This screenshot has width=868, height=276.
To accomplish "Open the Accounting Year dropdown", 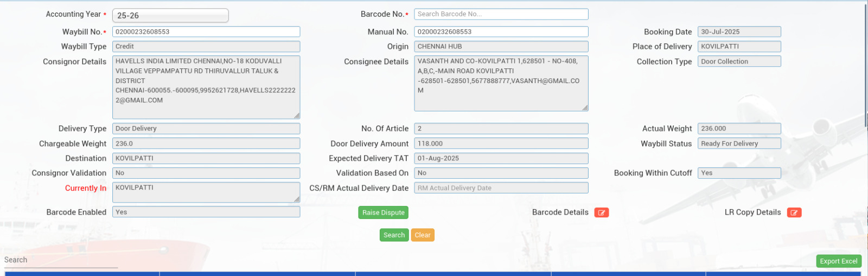I will pyautogui.click(x=170, y=16).
